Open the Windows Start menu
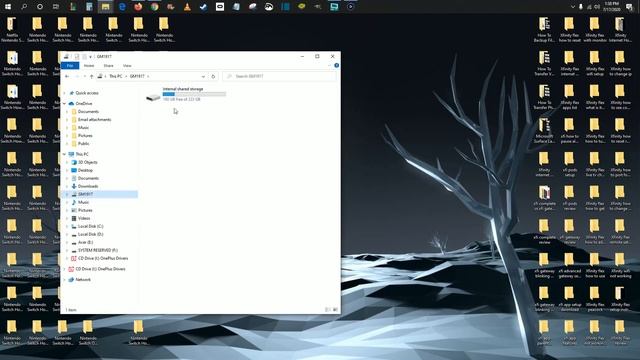The width and height of the screenshot is (640, 360). point(8,7)
